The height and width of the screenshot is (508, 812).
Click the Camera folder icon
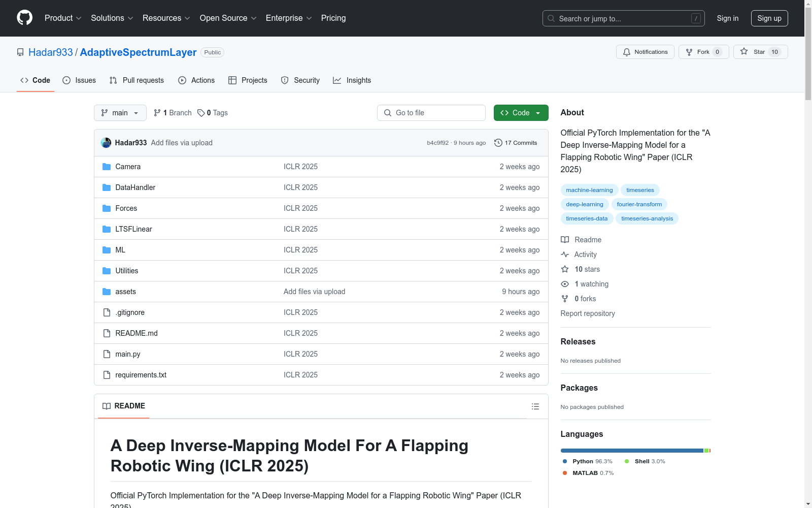[107, 167]
